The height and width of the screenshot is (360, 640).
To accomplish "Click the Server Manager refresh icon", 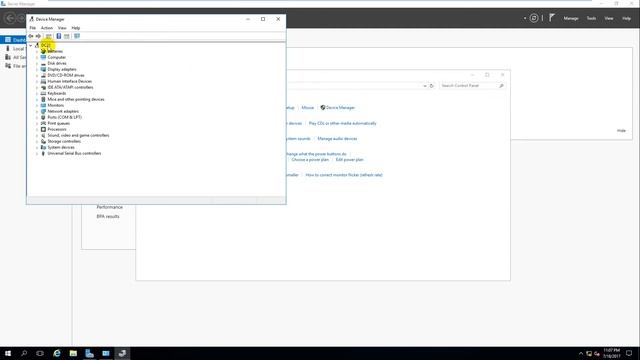I will click(534, 18).
